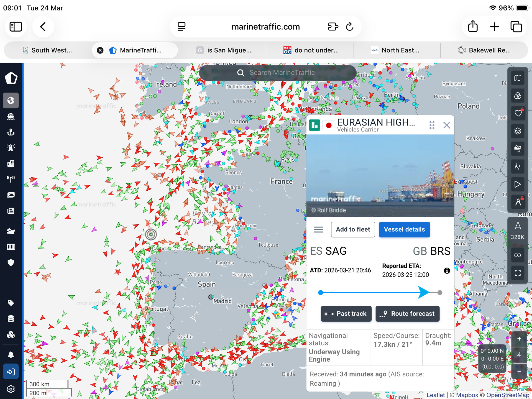Open the lighthouse icon in left sidebar

click(x=11, y=148)
